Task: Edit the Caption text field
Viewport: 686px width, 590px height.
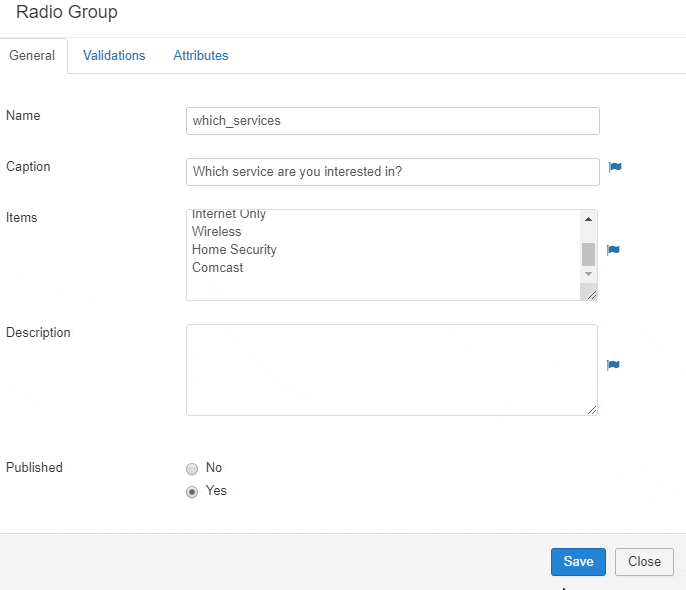Action: point(393,172)
